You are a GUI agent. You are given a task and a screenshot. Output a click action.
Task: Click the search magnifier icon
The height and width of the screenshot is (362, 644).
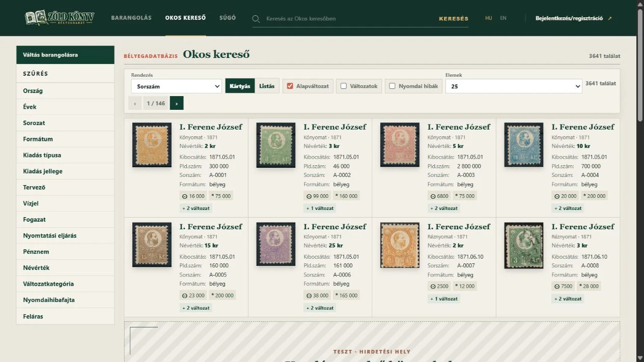point(256,19)
